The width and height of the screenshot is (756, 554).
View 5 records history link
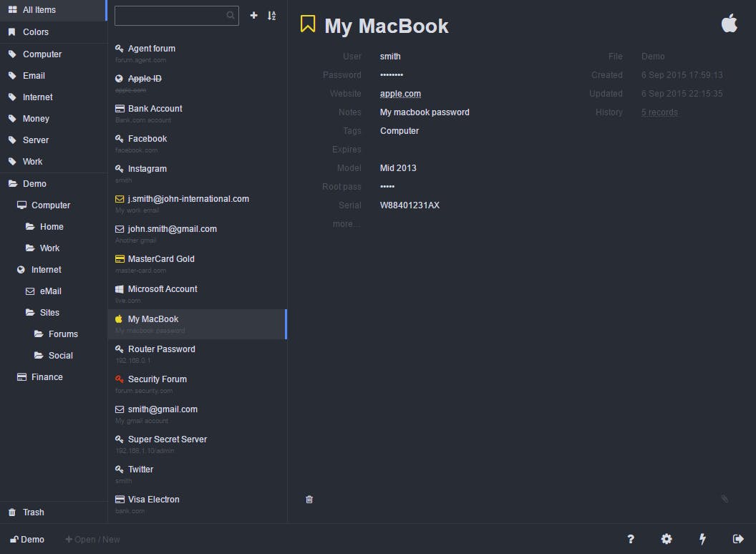(x=659, y=112)
